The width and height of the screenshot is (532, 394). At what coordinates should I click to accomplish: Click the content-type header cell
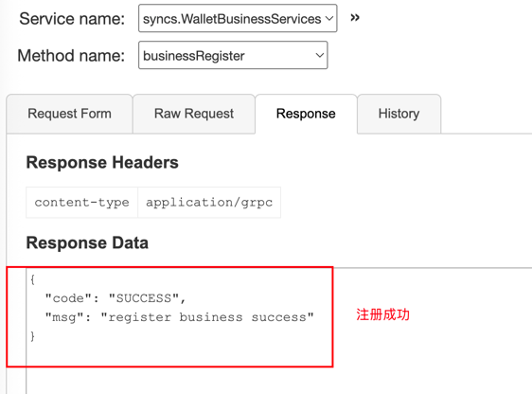click(81, 203)
